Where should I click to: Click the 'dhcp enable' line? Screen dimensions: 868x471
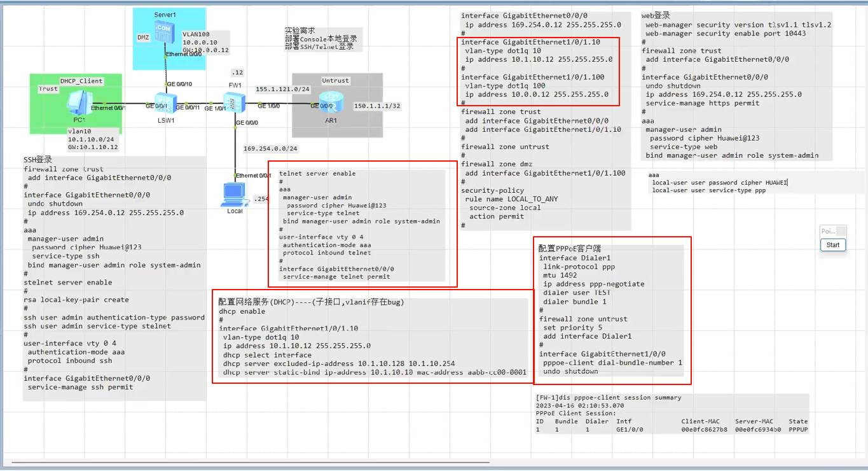point(242,312)
